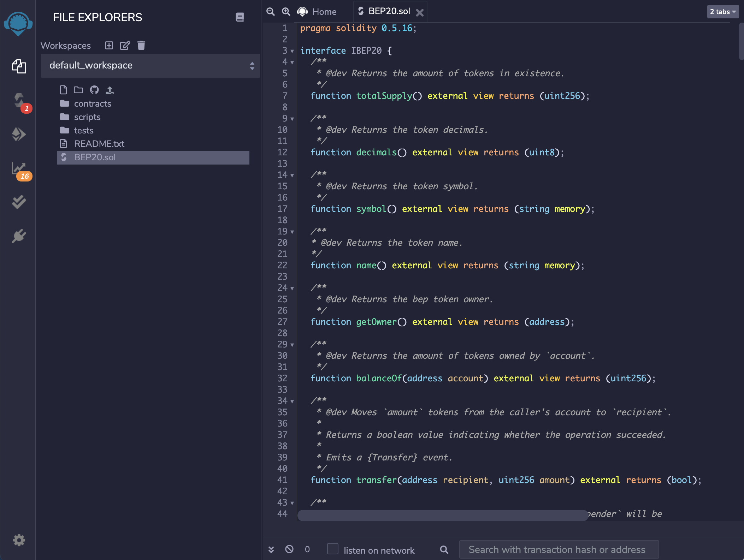Click the editor horizontal scrollbar
Image resolution: width=744 pixels, height=560 pixels.
442,515
